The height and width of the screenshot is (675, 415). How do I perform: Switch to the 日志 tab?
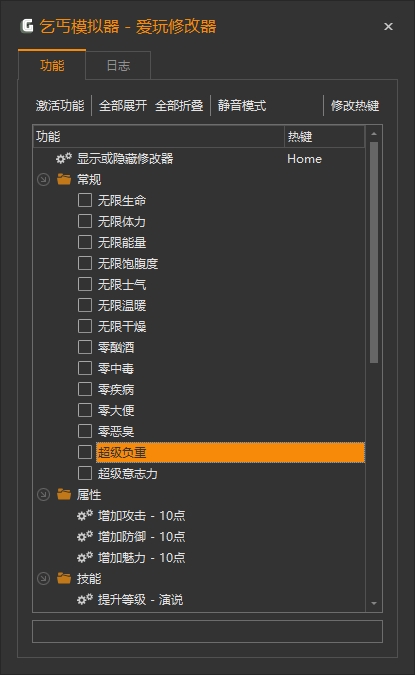coord(118,65)
